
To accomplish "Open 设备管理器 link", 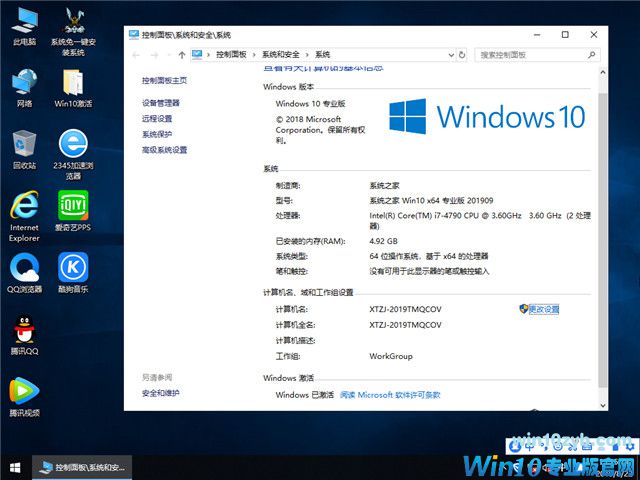I will click(161, 103).
